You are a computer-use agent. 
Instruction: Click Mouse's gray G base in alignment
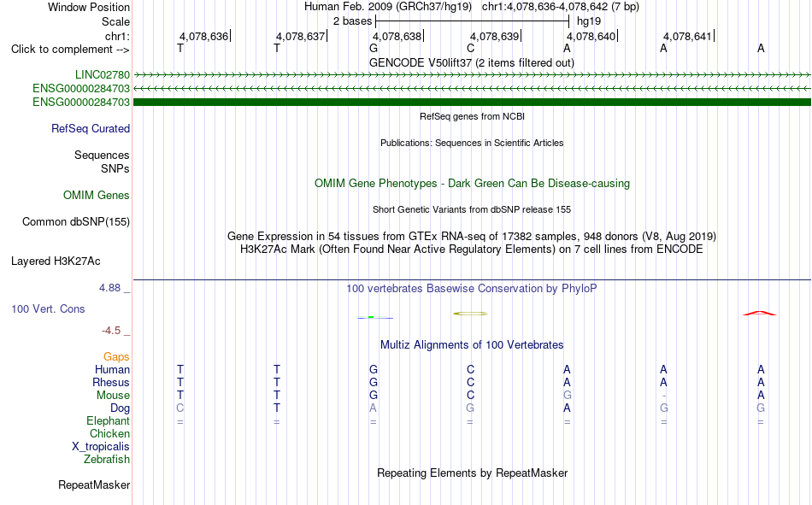pyautogui.click(x=567, y=395)
